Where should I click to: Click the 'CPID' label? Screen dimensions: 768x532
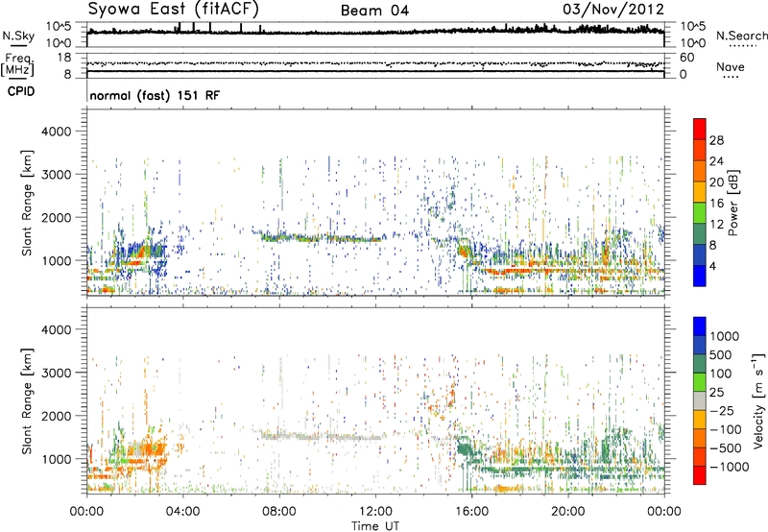pyautogui.click(x=21, y=91)
